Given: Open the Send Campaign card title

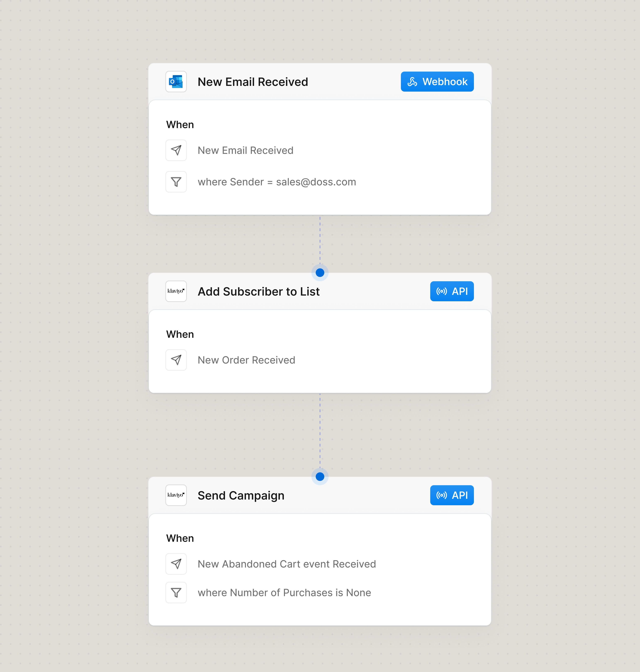Looking at the screenshot, I should (x=241, y=496).
